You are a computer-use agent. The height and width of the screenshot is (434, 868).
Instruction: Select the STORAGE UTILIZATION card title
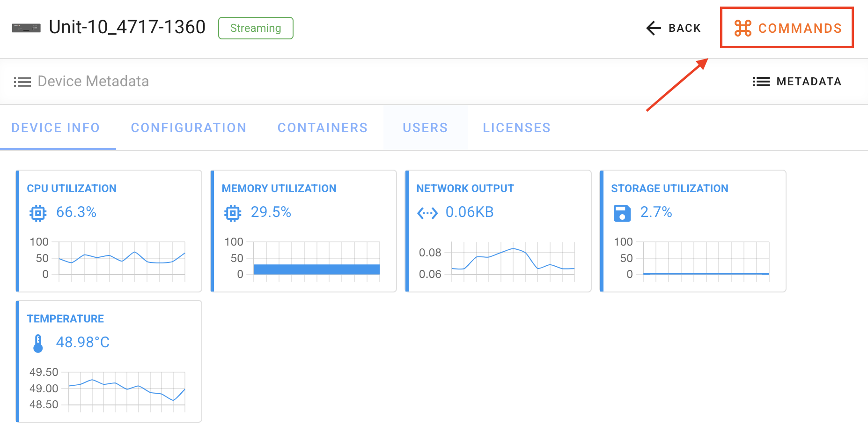tap(669, 188)
